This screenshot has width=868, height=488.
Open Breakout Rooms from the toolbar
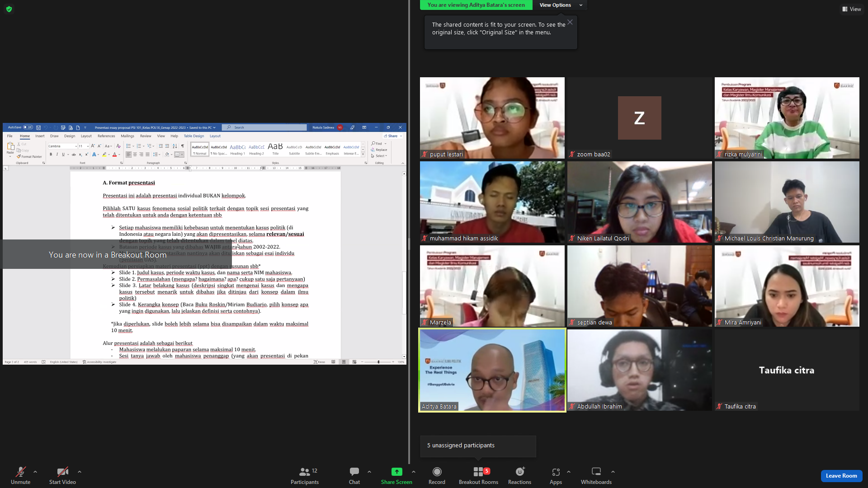tap(478, 475)
